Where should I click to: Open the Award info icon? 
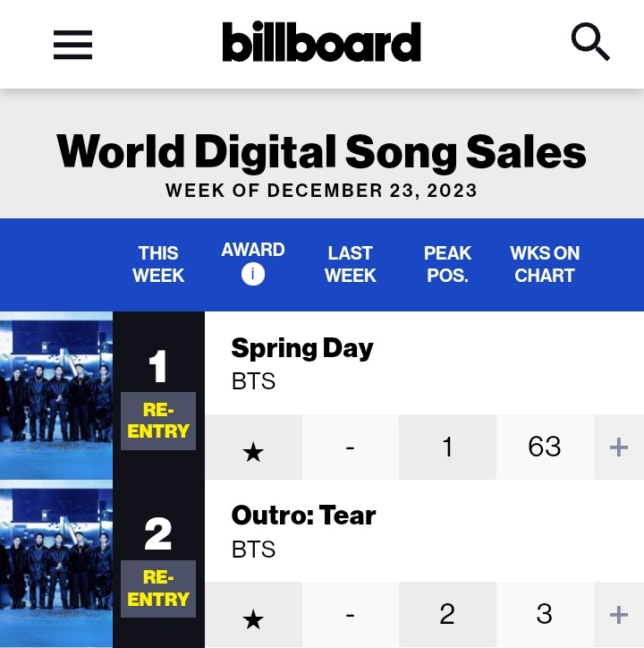click(253, 275)
